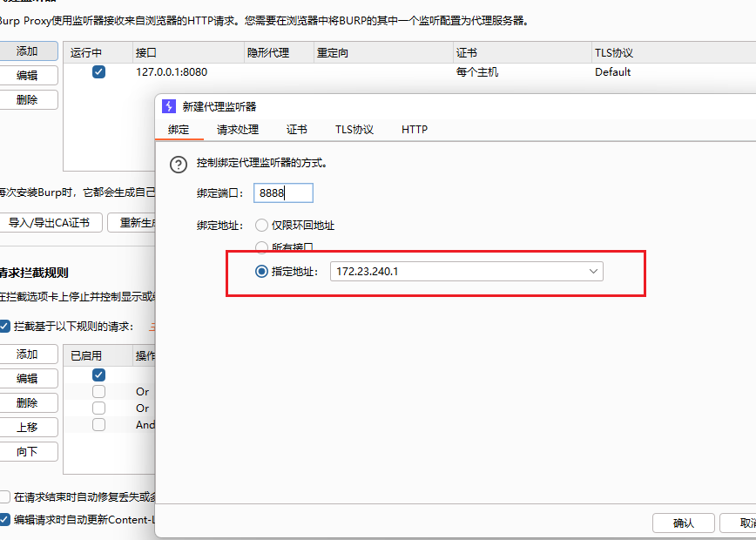Screen dimensions: 756x540
Task: Select the 仅限环回地址 radio button
Action: pyautogui.click(x=261, y=225)
